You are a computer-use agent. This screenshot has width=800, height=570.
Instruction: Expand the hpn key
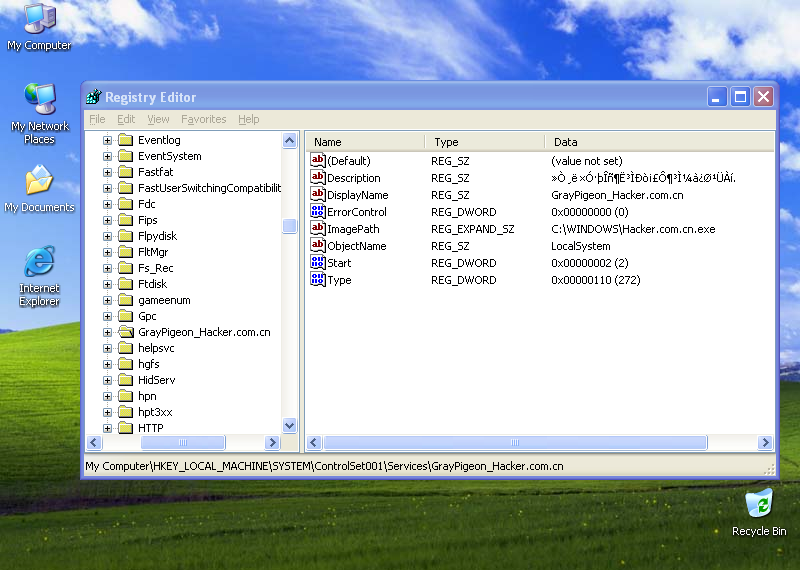107,396
